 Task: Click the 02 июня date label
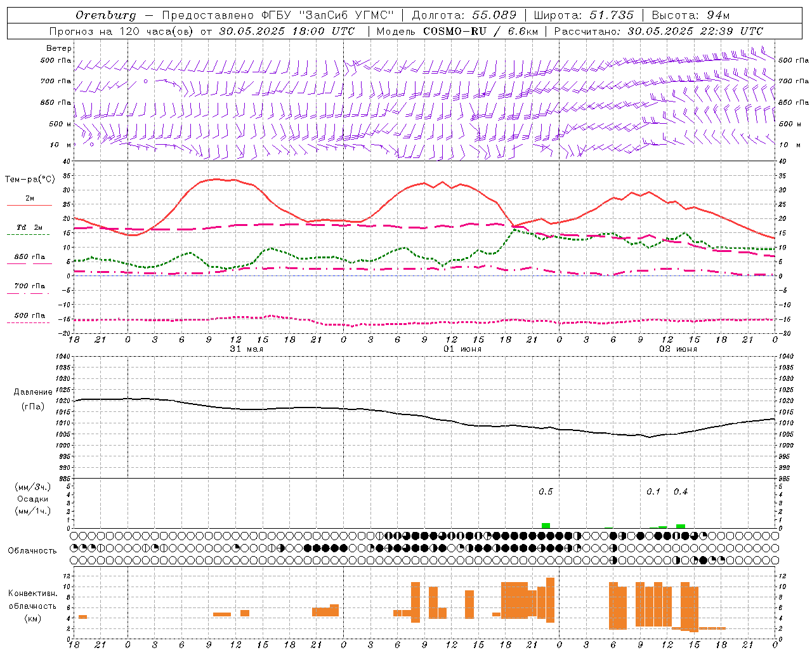point(678,349)
